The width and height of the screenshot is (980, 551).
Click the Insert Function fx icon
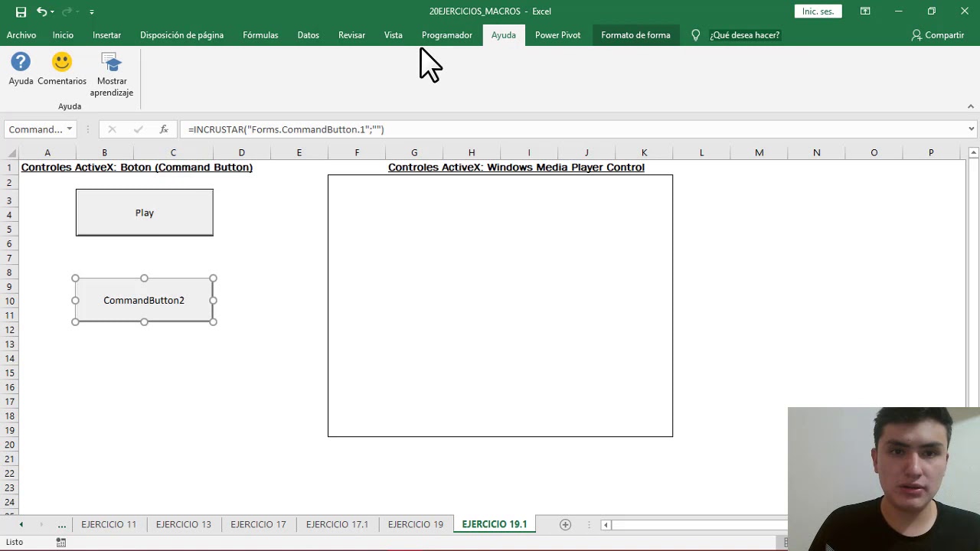[x=163, y=129]
